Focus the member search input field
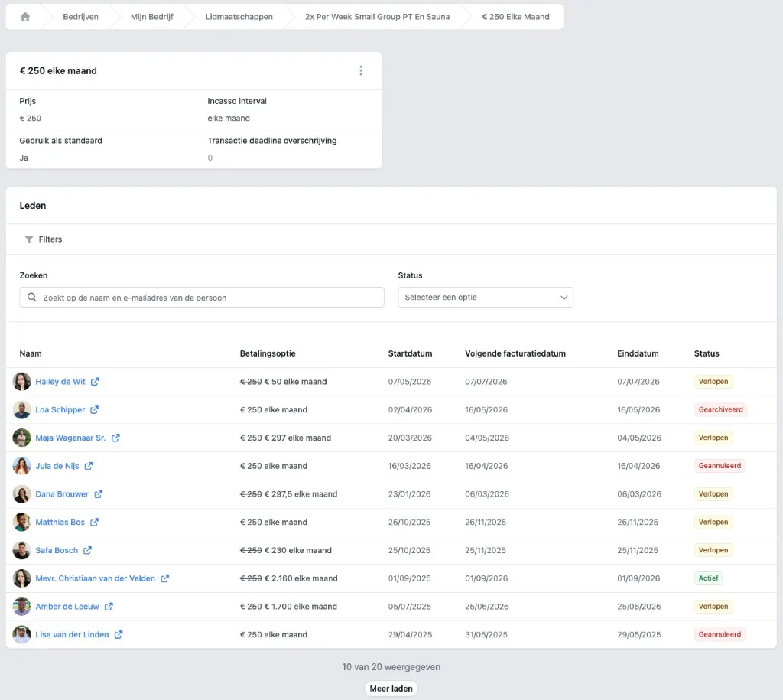The height and width of the screenshot is (700, 783). pos(202,298)
